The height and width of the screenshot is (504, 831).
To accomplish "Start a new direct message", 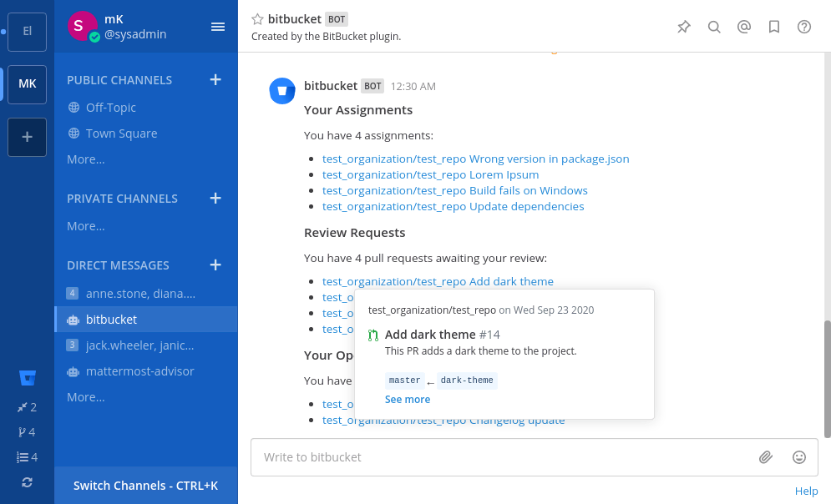I will (215, 265).
